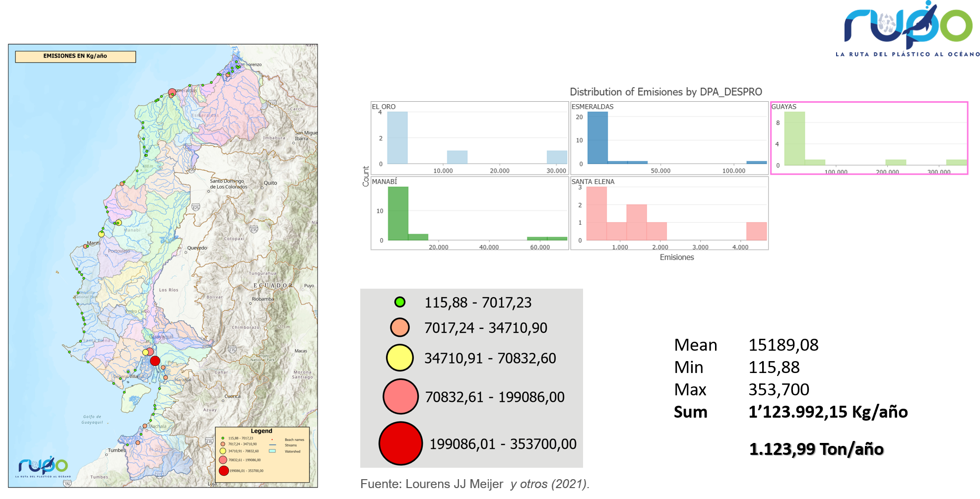Click the Distribution of Emisiones chart title

(666, 92)
